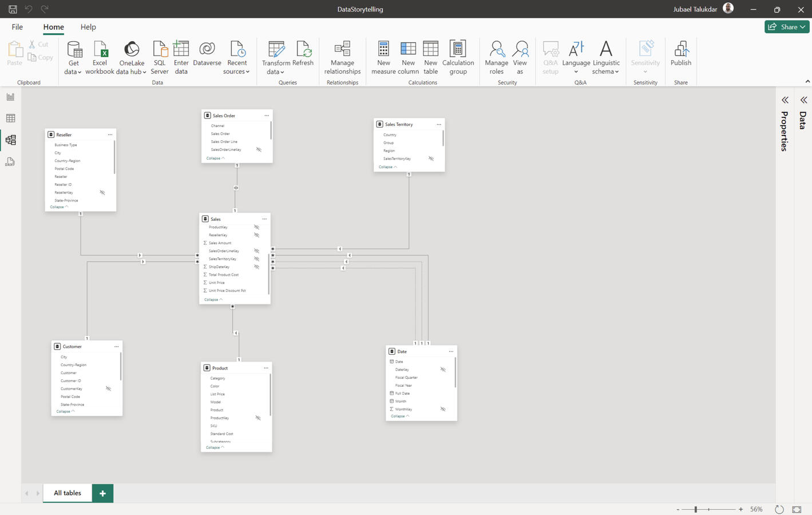The width and height of the screenshot is (812, 515).
Task: Toggle visibility of CustomerKey in Customer table
Action: coord(108,389)
